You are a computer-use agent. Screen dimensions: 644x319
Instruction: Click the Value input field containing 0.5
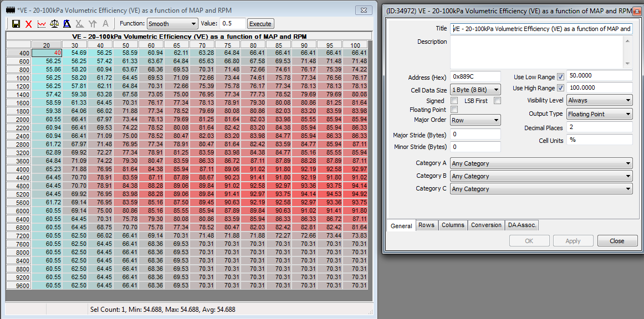[233, 24]
